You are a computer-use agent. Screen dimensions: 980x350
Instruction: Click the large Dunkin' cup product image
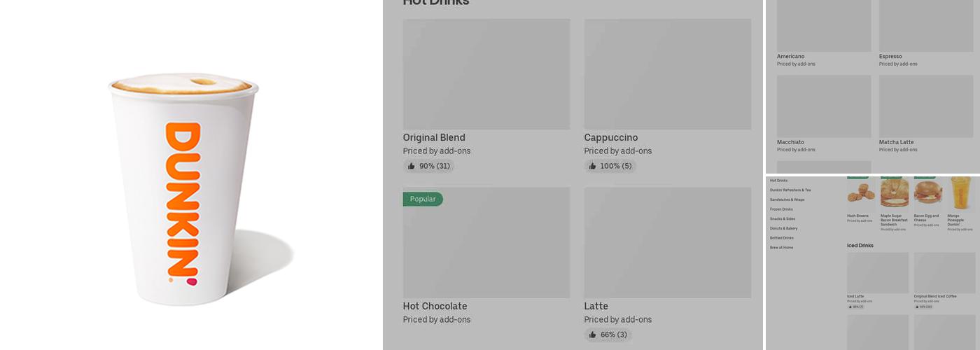185,189
